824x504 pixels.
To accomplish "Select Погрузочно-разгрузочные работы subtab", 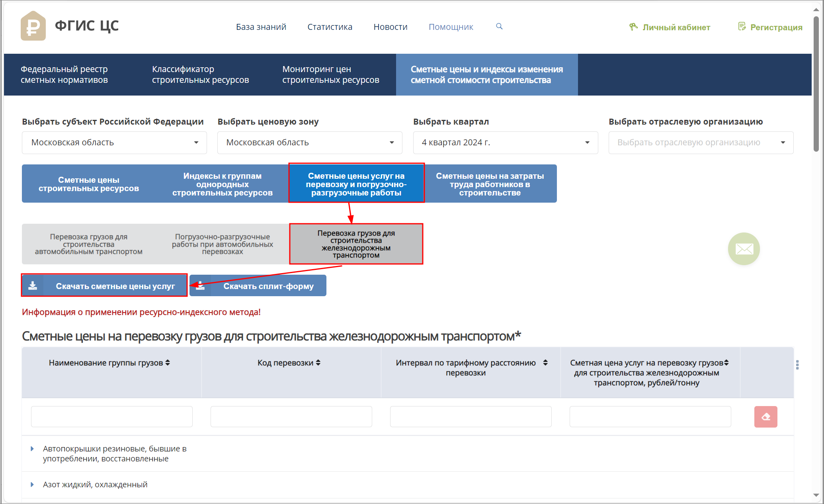I will click(222, 244).
